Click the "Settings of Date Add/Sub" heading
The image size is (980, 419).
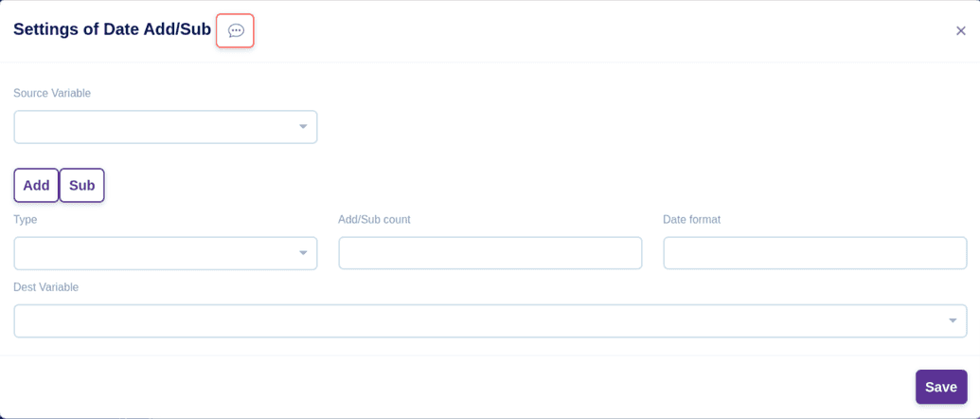tap(112, 29)
